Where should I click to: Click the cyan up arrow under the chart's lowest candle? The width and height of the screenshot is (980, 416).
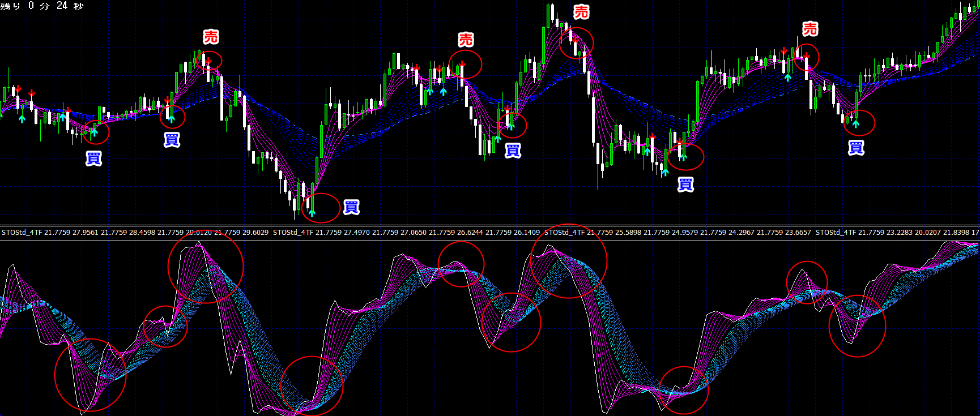312,213
